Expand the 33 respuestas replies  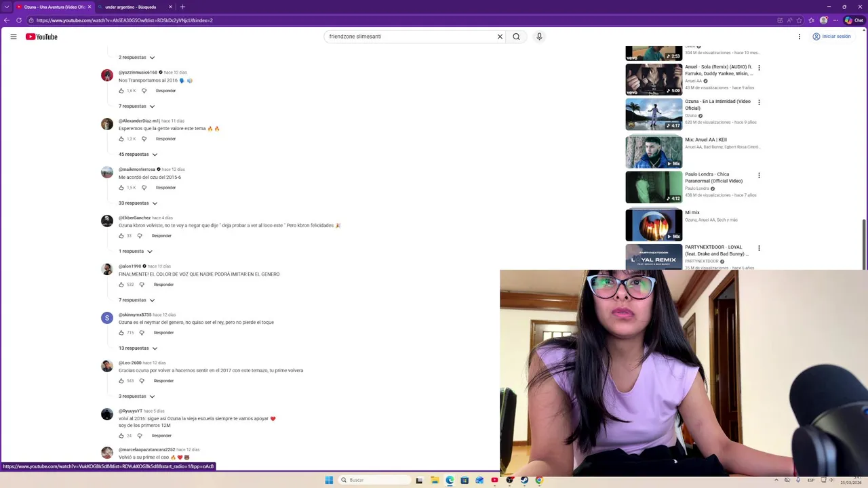click(x=138, y=203)
